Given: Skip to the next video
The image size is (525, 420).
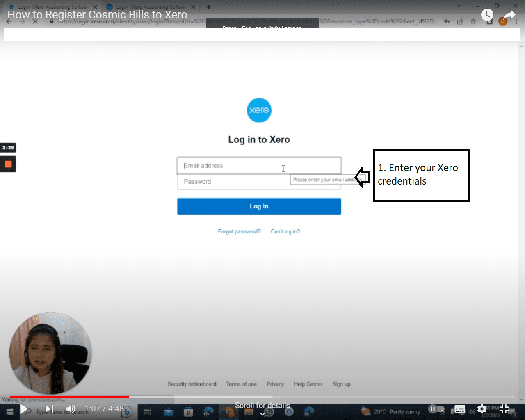Looking at the screenshot, I should 49,409.
